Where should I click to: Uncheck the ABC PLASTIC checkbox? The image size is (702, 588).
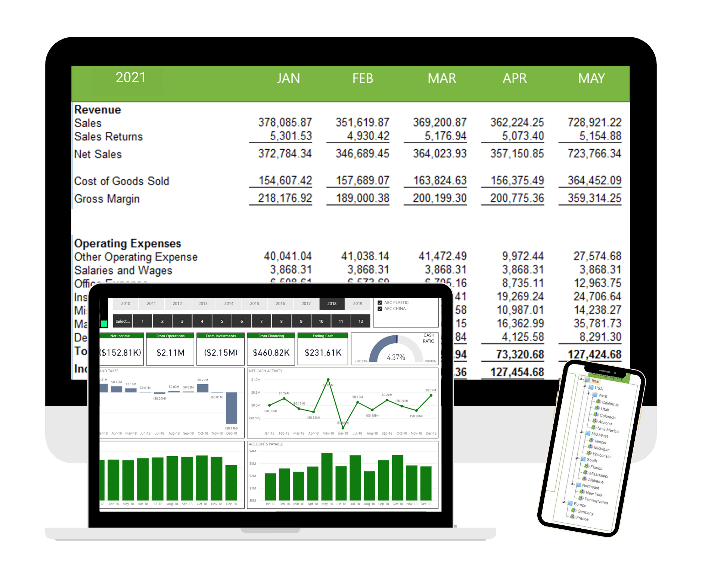(380, 303)
